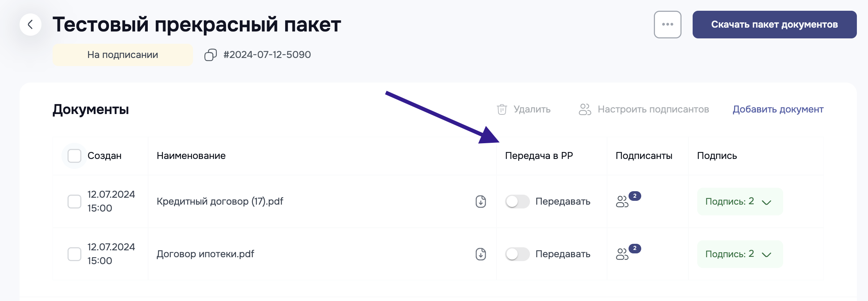This screenshot has width=868, height=301.
Task: Open signers icon for Кредитный договор row
Action: (622, 202)
